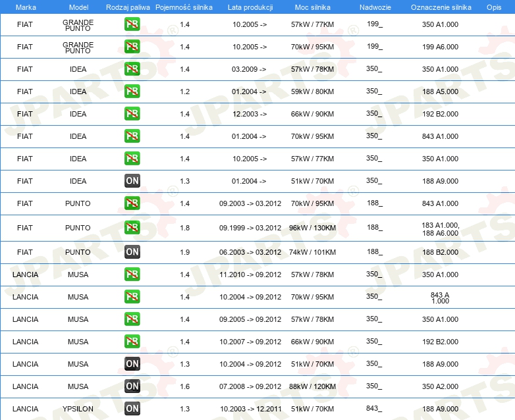Viewport: 515px width, 420px height.
Task: Click diesel ON icon in PUNTO 1.9 row
Action: [x=132, y=252]
